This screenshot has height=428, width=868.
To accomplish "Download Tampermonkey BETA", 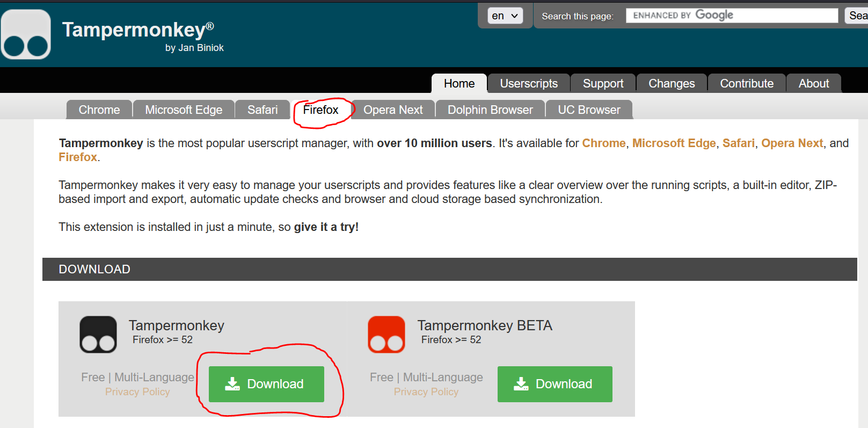I will [555, 384].
